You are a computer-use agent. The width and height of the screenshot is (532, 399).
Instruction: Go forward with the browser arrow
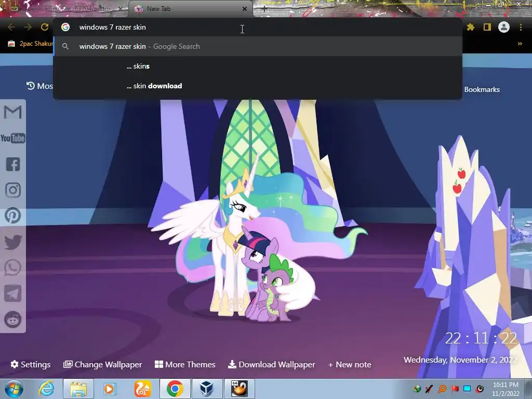click(28, 27)
